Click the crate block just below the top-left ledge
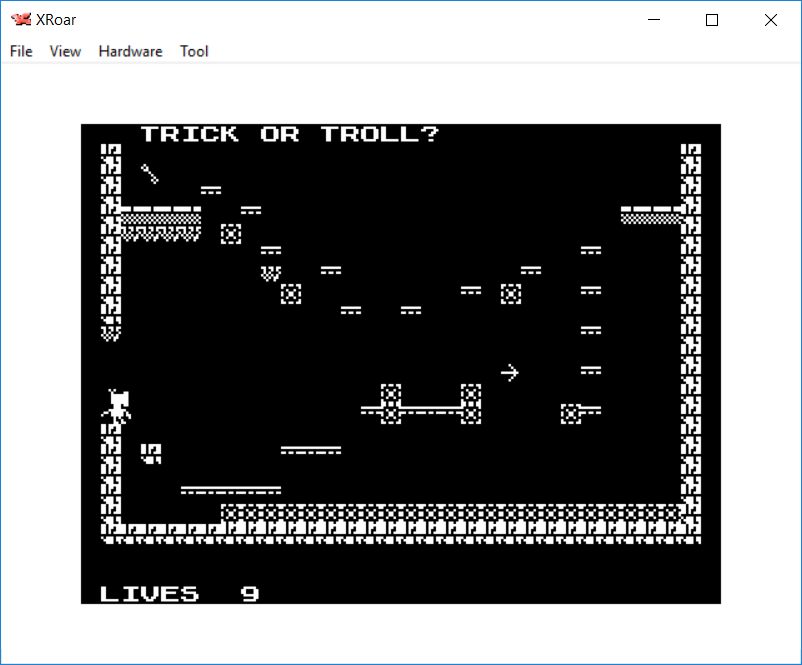Viewport: 802px width, 665px height. point(231,233)
